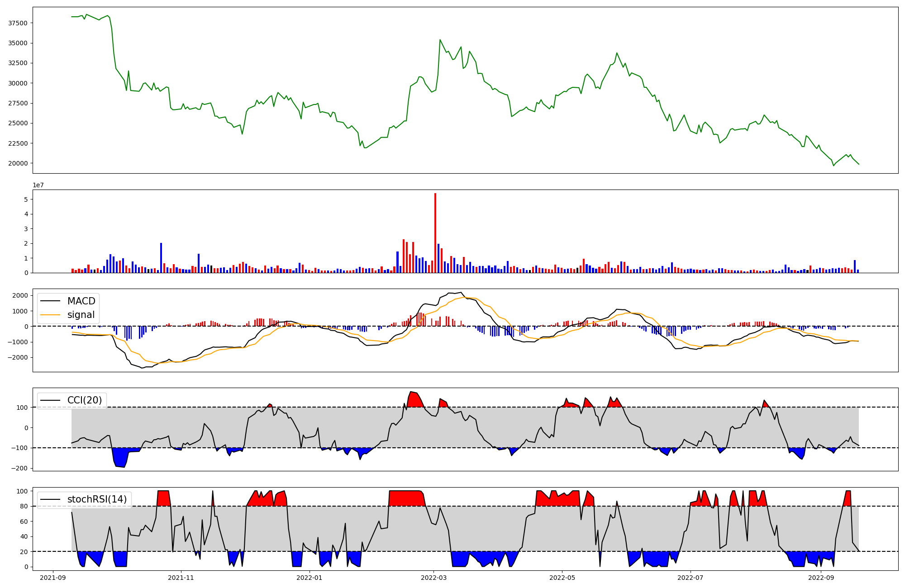Click the MACD legend label
This screenshot has height=588, width=905.
point(81,301)
